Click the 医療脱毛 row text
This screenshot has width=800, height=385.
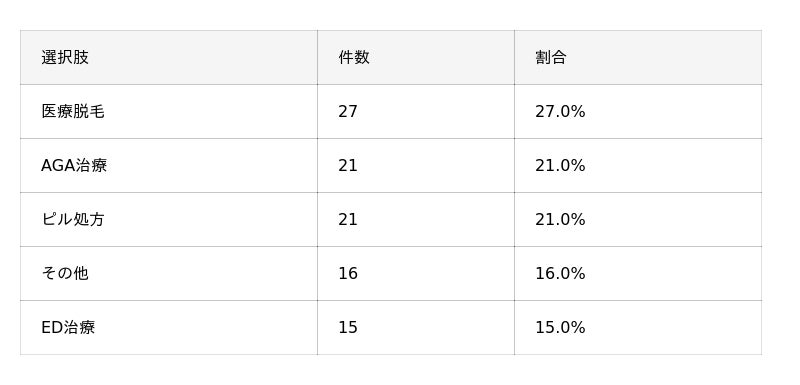[73, 111]
